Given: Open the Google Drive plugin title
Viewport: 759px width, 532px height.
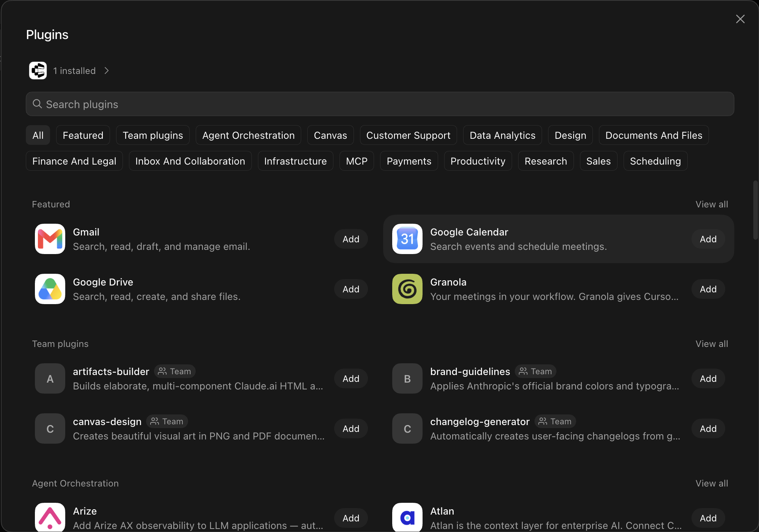Looking at the screenshot, I should coord(103,282).
